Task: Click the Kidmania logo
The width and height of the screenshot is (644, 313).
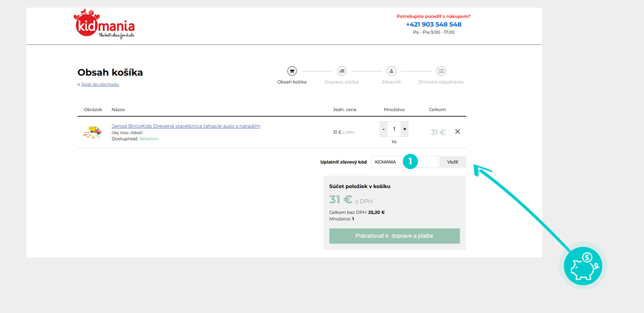Action: 104,25
